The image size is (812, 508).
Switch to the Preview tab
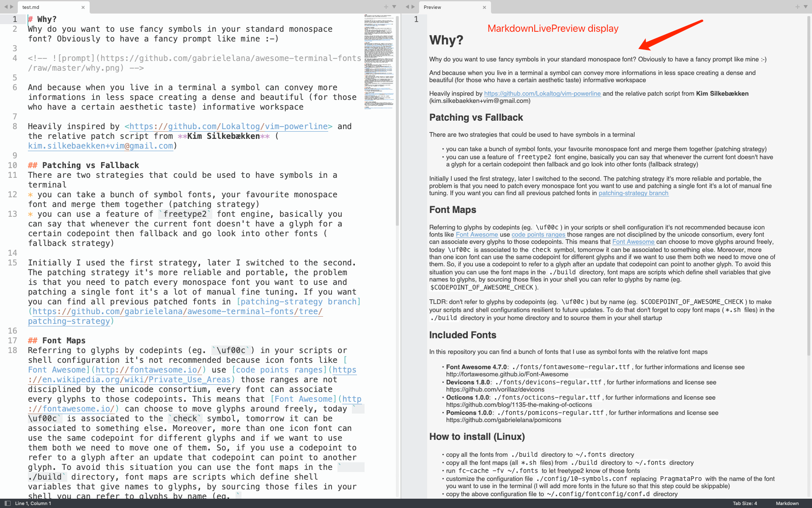pos(455,7)
